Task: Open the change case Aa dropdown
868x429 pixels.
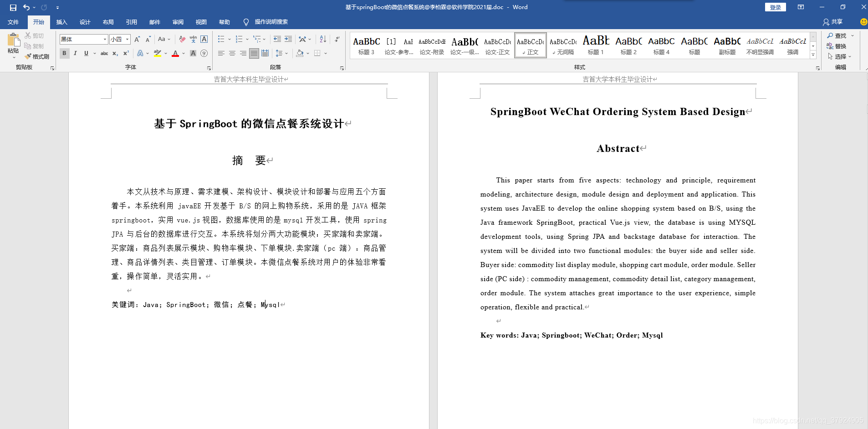Action: 164,39
